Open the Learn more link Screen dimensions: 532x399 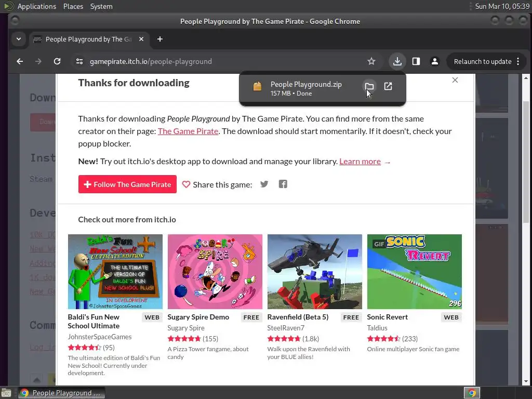point(360,162)
